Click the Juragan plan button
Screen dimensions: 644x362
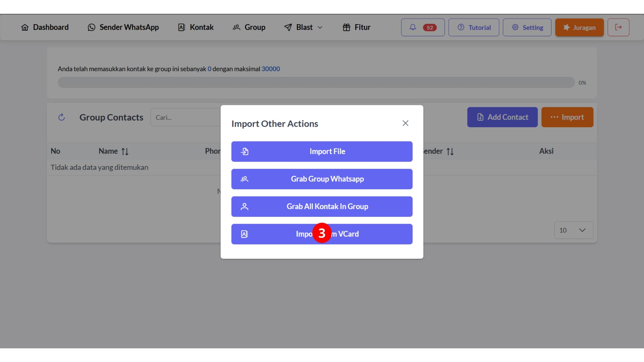(x=579, y=27)
